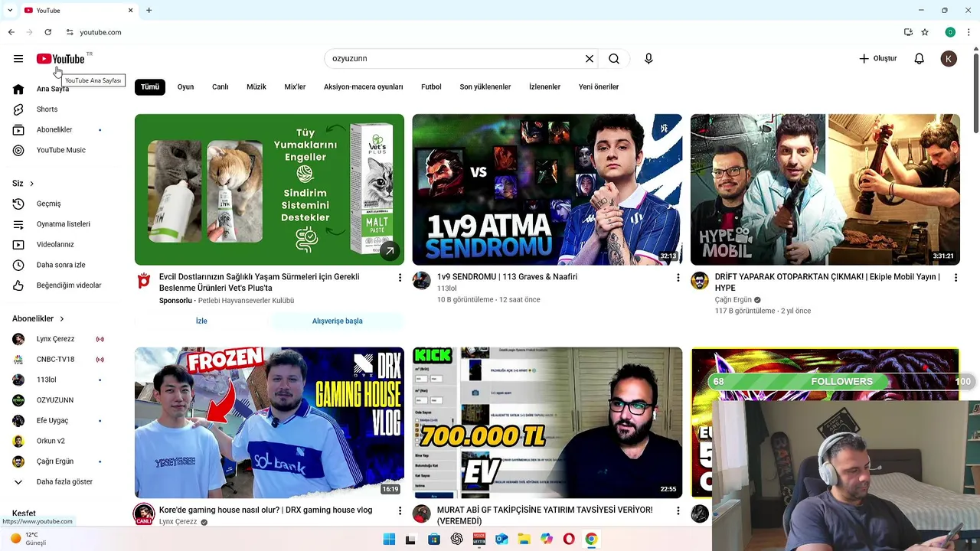The image size is (980, 551).
Task: Select Aksiyon-macera oyunları chip
Action: [363, 86]
